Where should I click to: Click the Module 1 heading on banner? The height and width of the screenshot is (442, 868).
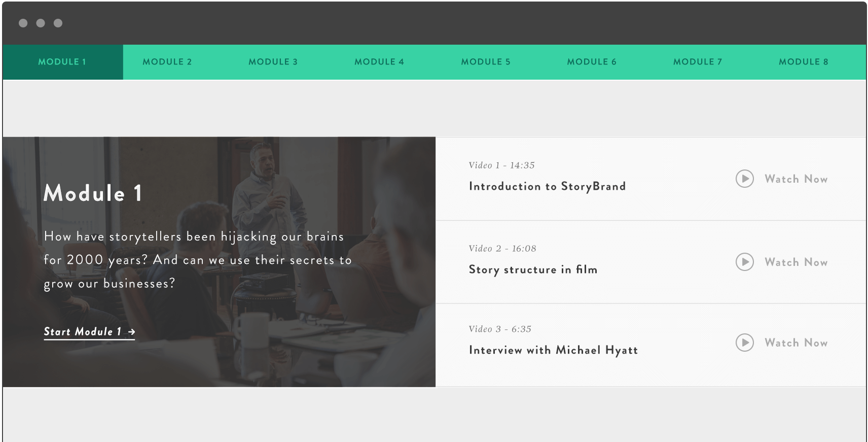point(93,193)
